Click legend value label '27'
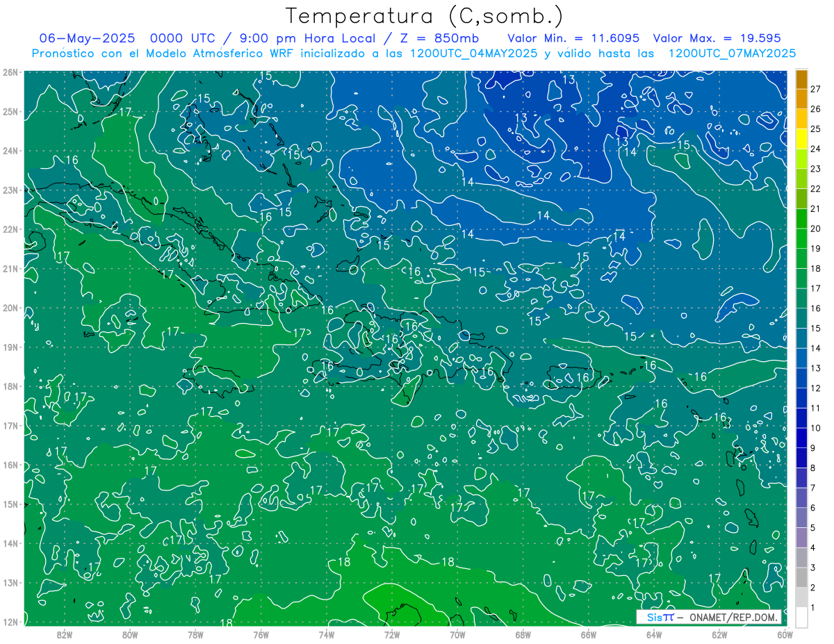The width and height of the screenshot is (834, 644). pos(816,89)
